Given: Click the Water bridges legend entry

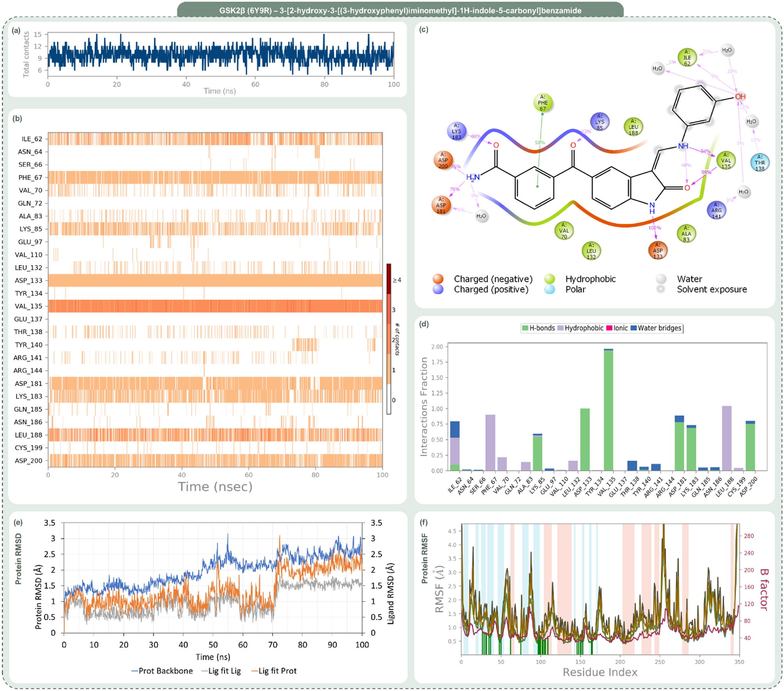Looking at the screenshot, I should tap(659, 328).
